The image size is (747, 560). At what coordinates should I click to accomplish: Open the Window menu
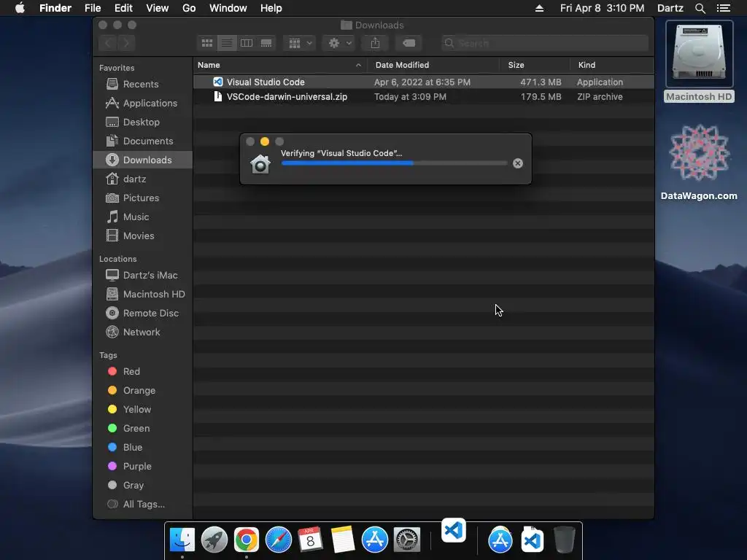point(228,8)
